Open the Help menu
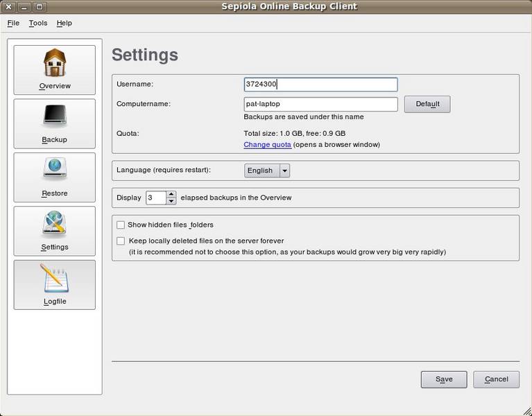532x416 pixels. pyautogui.click(x=64, y=23)
